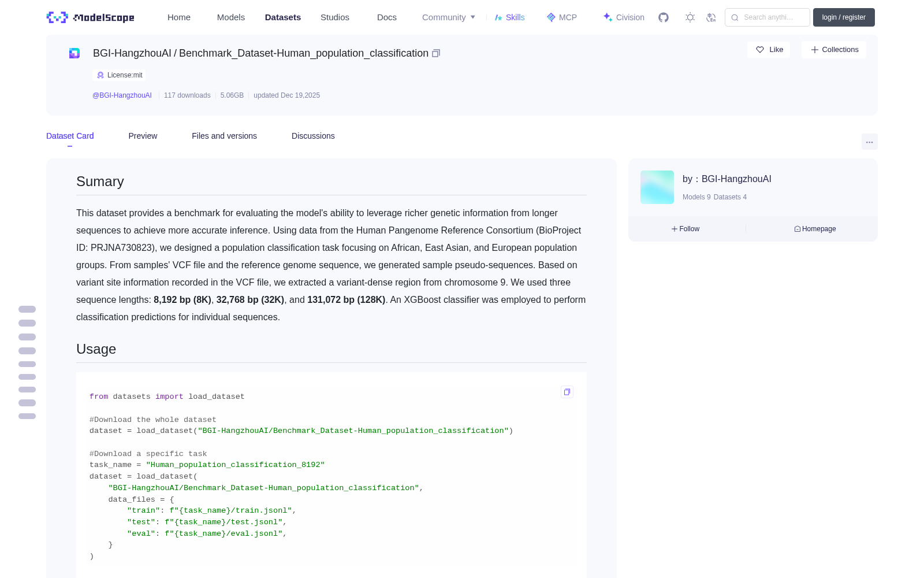This screenshot has height=578, width=924.
Task: Open the GitHub icon in the header
Action: point(664,17)
